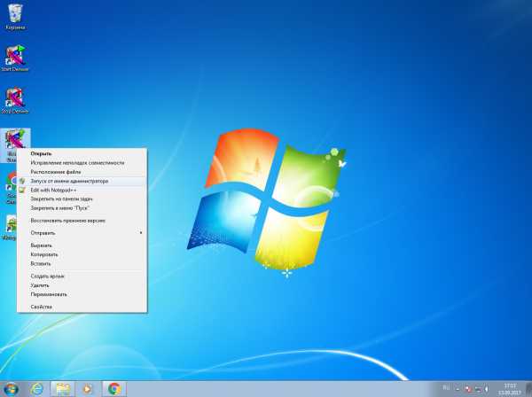Image resolution: width=532 pixels, height=397 pixels.
Task: Open the Windows Start orb
Action: (11, 389)
